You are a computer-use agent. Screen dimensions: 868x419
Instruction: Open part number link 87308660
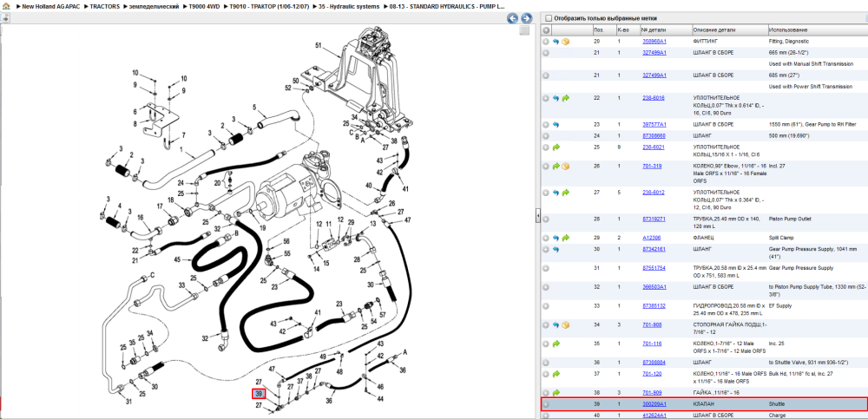(x=654, y=135)
